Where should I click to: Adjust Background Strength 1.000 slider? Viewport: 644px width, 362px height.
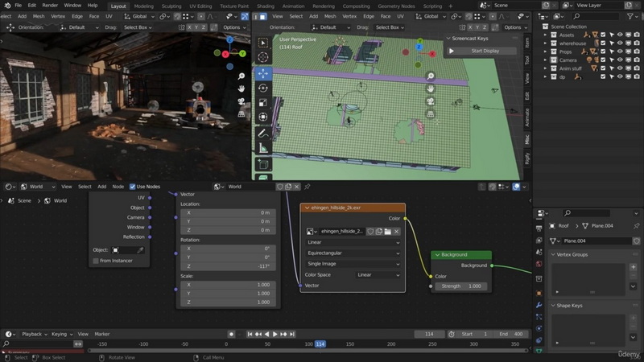[x=460, y=286]
